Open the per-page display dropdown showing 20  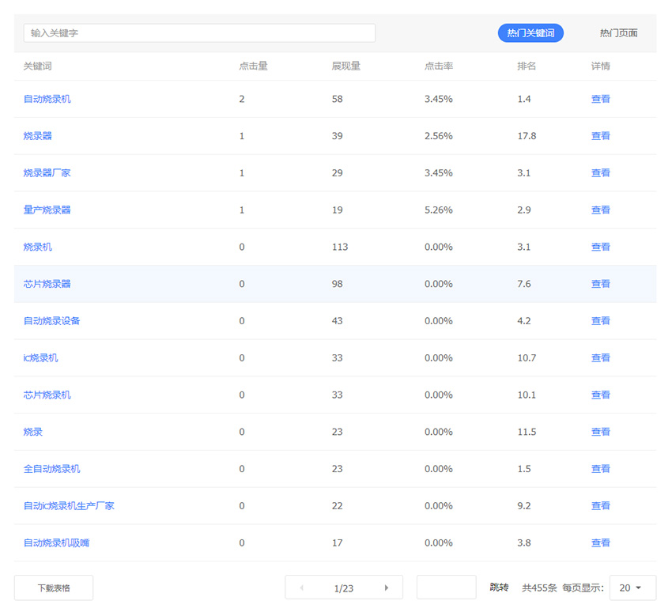pyautogui.click(x=632, y=588)
